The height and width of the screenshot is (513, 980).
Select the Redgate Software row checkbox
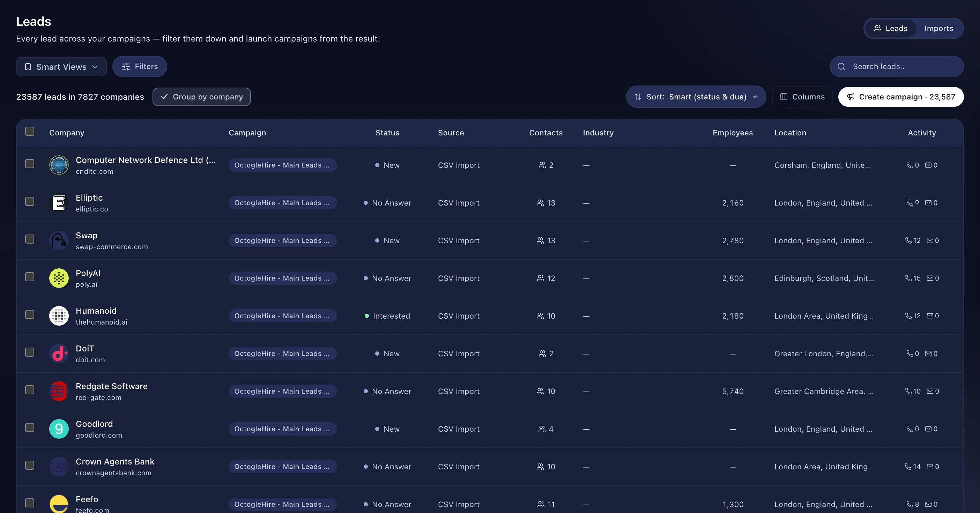(x=30, y=389)
